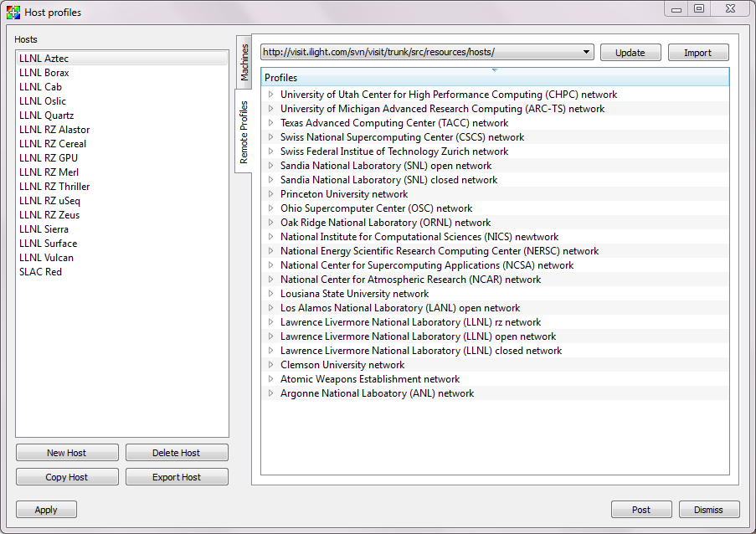Select LLNL Surface host
The height and width of the screenshot is (534, 756).
122,244
